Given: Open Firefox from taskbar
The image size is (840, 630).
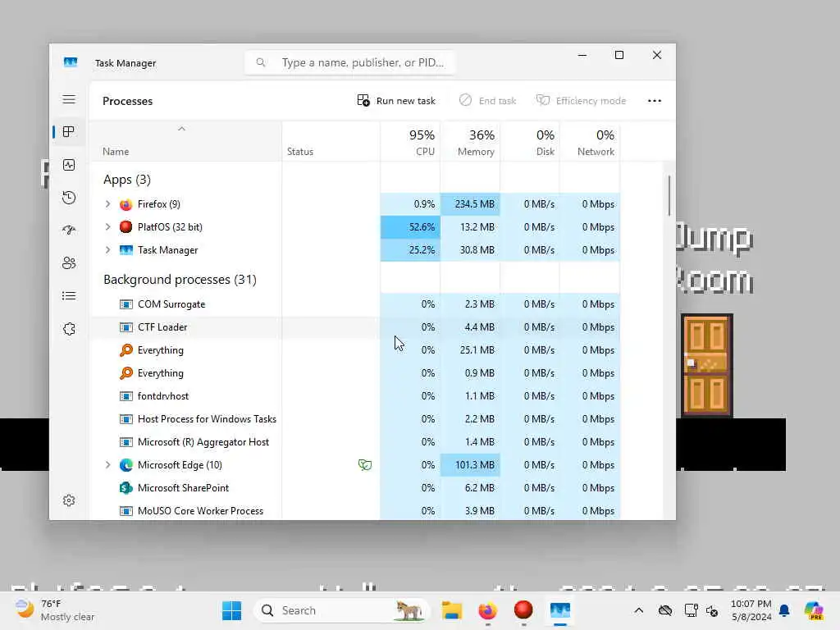Looking at the screenshot, I should 487,610.
